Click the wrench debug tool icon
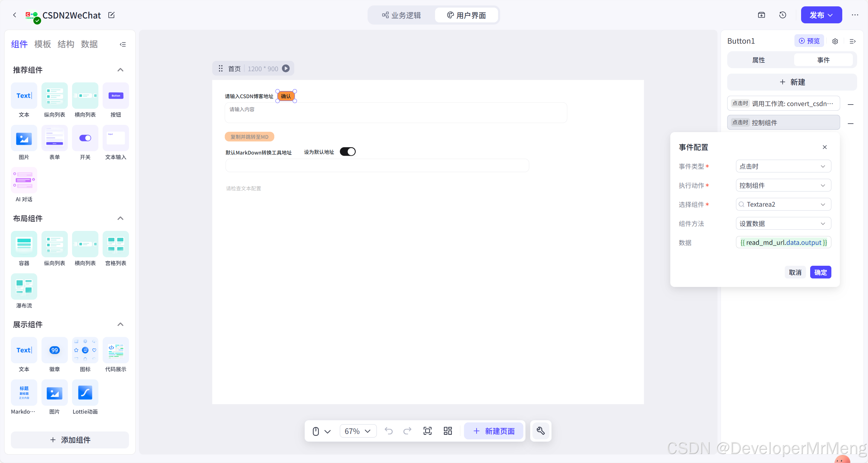 point(540,431)
